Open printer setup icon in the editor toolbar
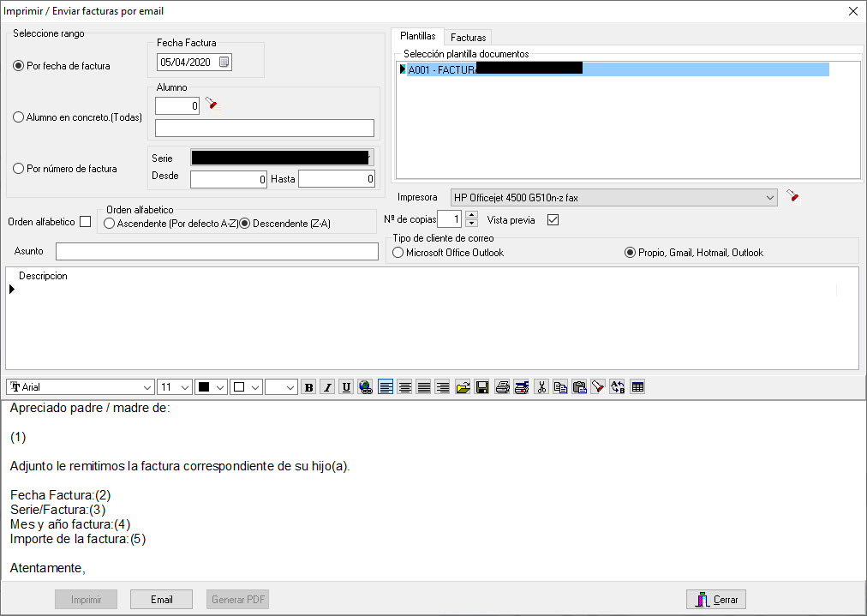The image size is (867, 616). [x=522, y=387]
